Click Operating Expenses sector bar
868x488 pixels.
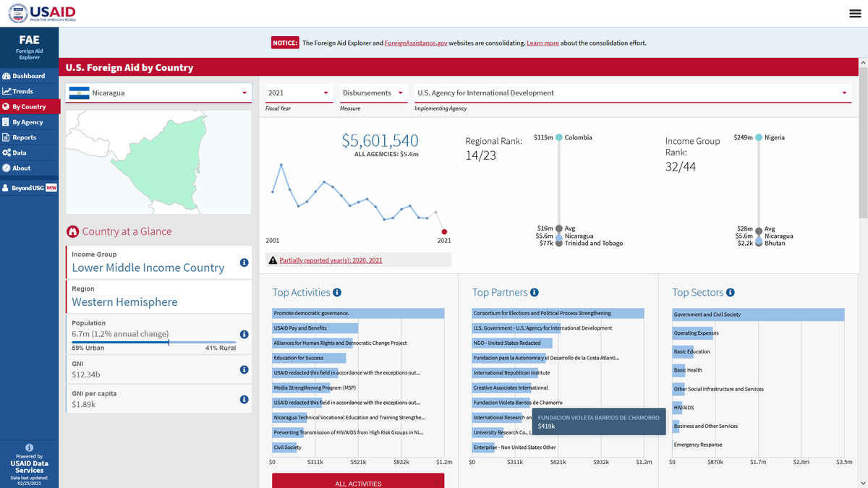(693, 333)
